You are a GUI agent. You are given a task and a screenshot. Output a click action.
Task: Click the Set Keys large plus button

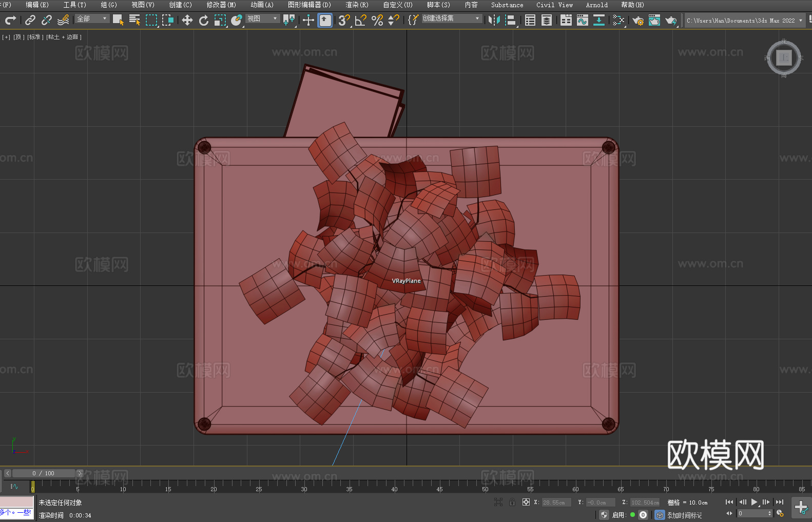pyautogui.click(x=801, y=508)
